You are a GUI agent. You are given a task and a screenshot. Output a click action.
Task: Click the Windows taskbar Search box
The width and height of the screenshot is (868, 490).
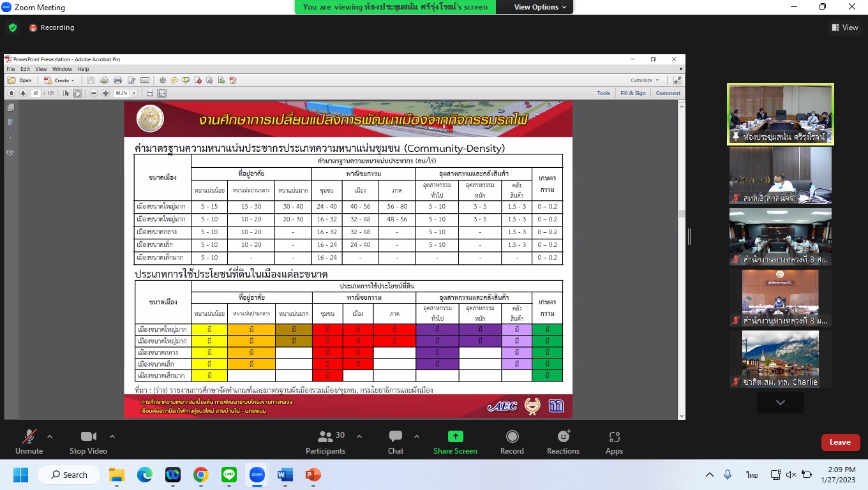point(69,475)
